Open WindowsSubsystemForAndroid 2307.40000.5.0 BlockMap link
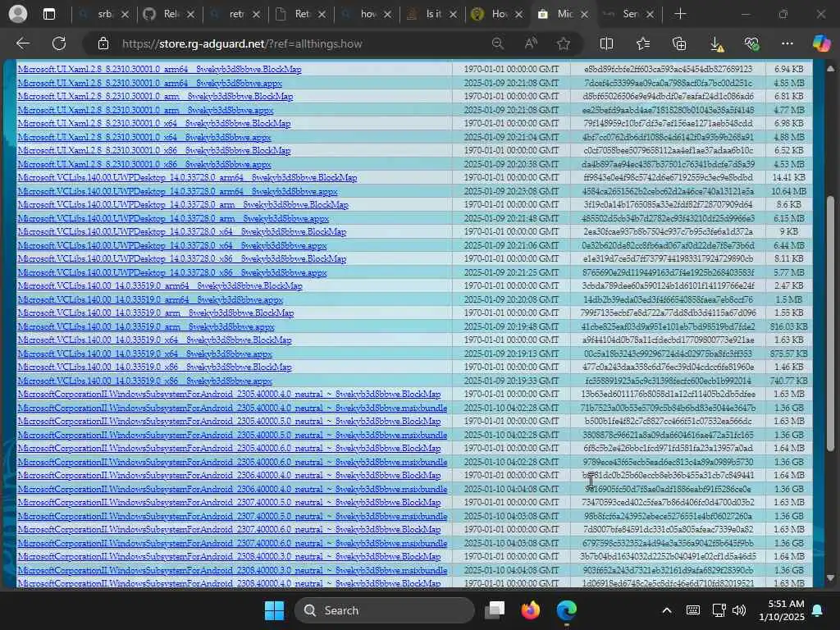 [230, 503]
